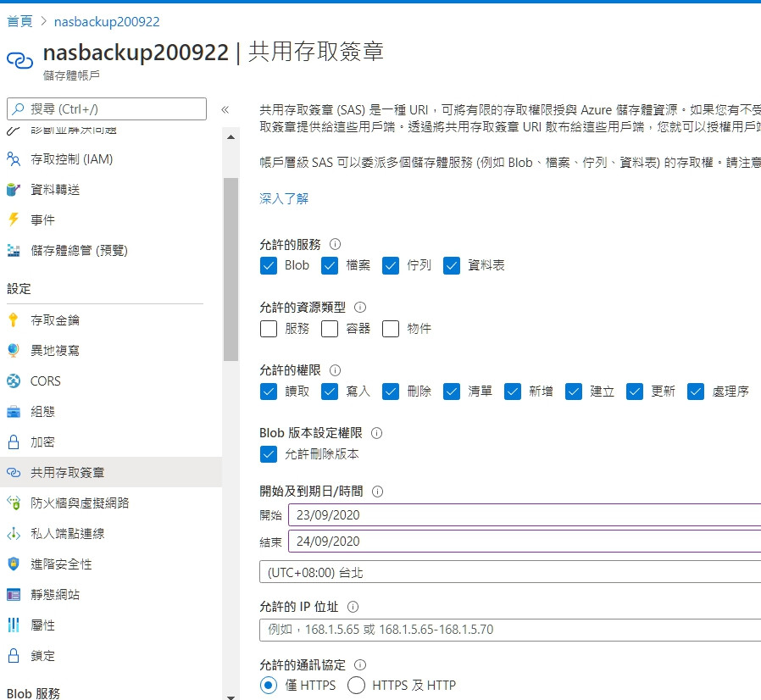This screenshot has width=761, height=700.
Task: Collapse the sidebar with double chevron
Action: [x=225, y=109]
